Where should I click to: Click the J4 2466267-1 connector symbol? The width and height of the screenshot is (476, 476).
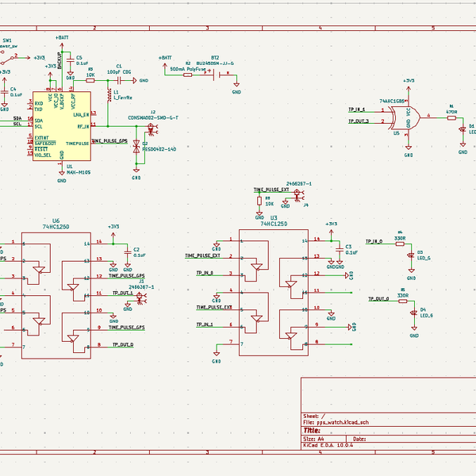click(x=298, y=195)
